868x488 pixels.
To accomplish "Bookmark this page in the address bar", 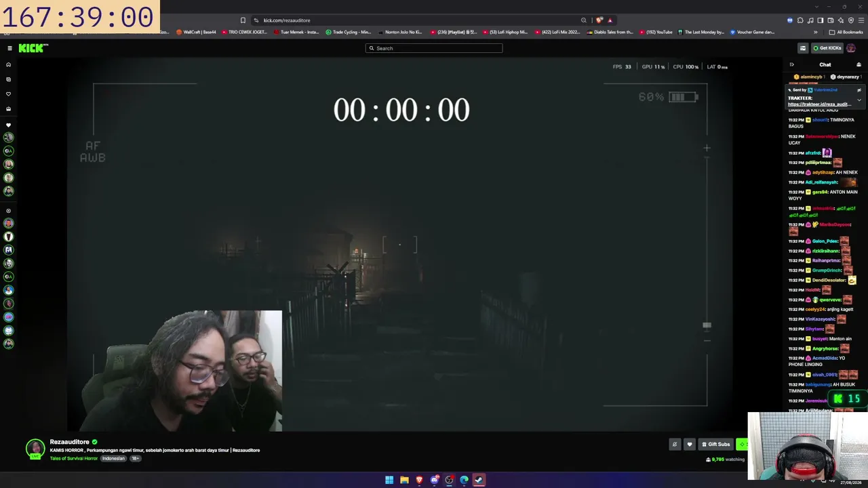I will 243,20.
